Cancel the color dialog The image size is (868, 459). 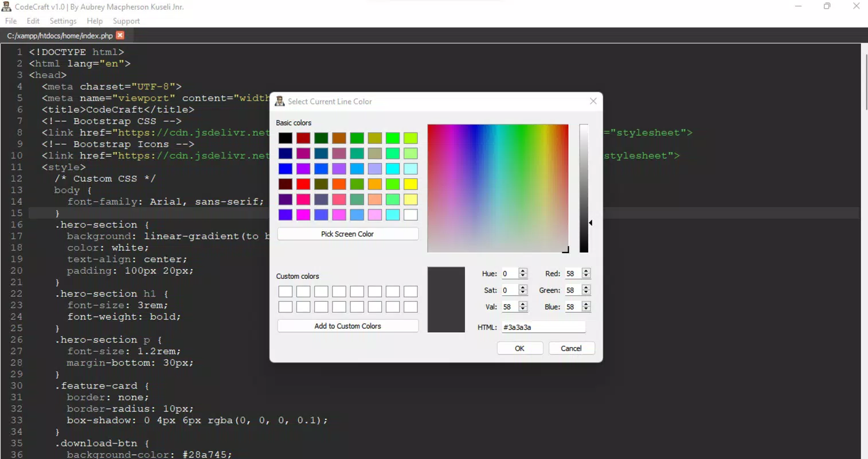(x=572, y=348)
